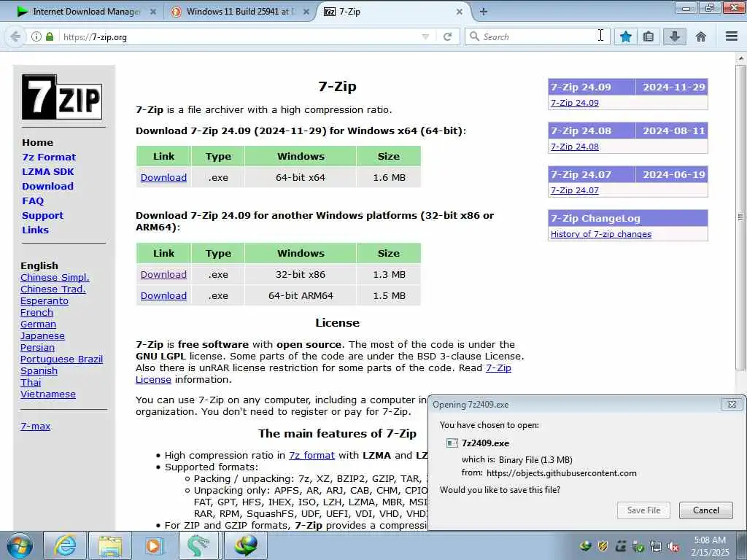Bookmark this page with the star icon
The height and width of the screenshot is (560, 747).
[625, 36]
